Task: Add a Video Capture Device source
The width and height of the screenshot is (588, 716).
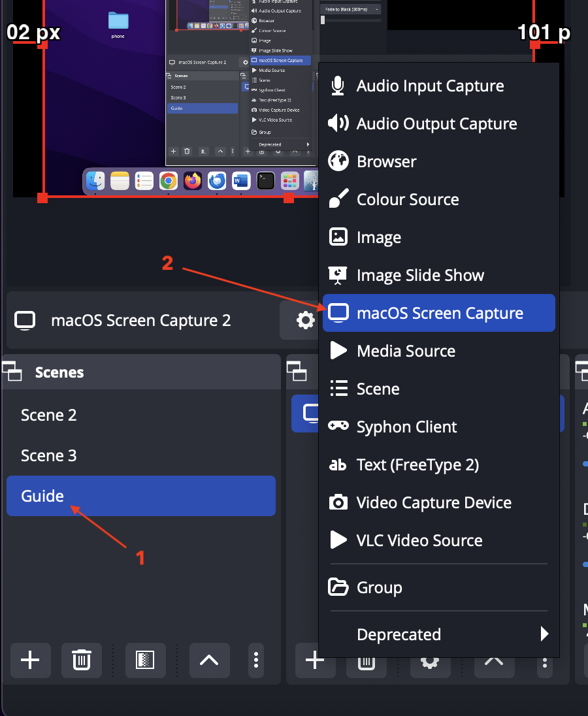Action: pyautogui.click(x=439, y=503)
